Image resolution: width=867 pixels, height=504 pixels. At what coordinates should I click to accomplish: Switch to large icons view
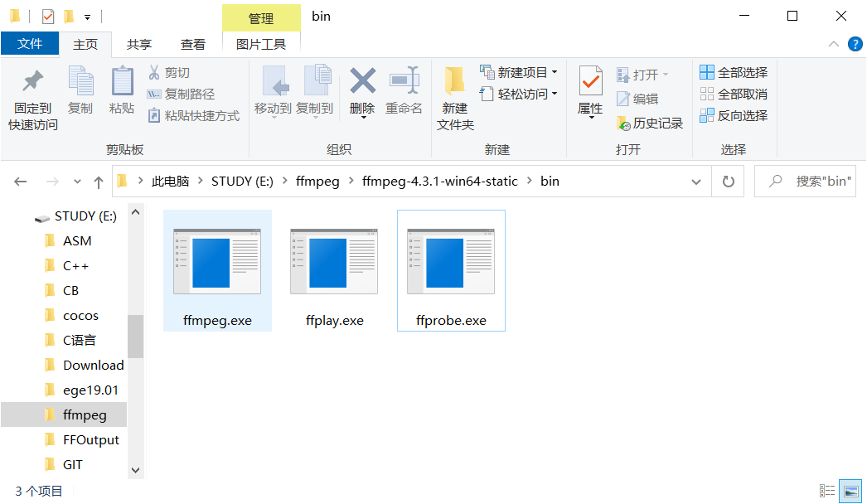(851, 491)
